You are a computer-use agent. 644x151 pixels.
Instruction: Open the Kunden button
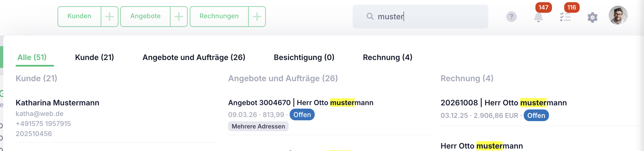(79, 16)
